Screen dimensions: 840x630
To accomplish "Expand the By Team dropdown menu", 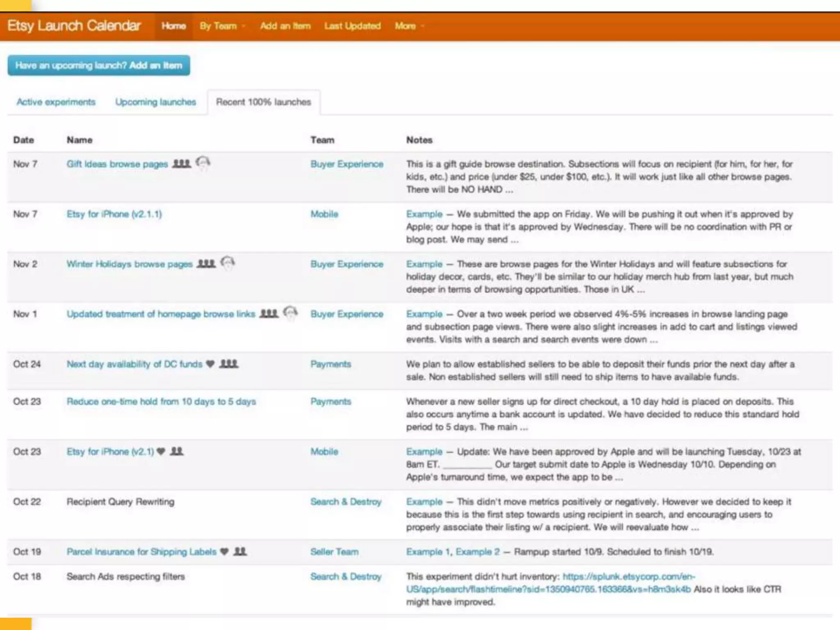I will click(222, 26).
